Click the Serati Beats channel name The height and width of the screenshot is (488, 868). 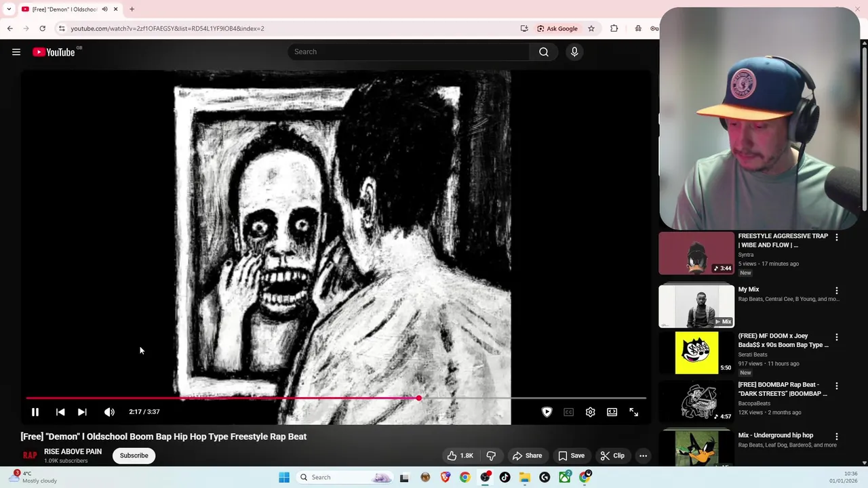tap(753, 354)
